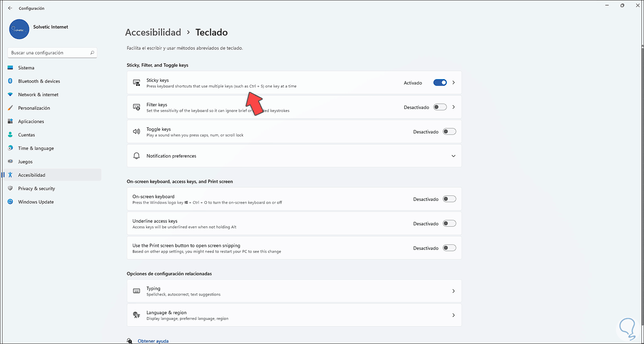Click the Personalización brush icon
The image size is (644, 344).
[10, 108]
